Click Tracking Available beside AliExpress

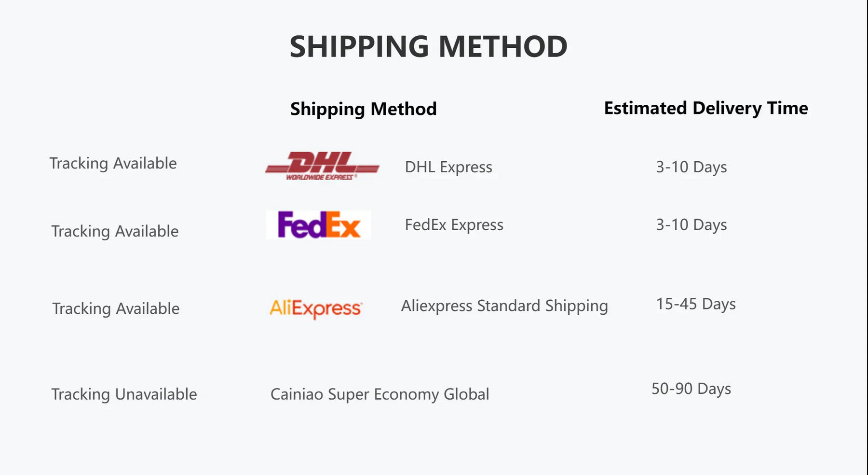tap(116, 309)
